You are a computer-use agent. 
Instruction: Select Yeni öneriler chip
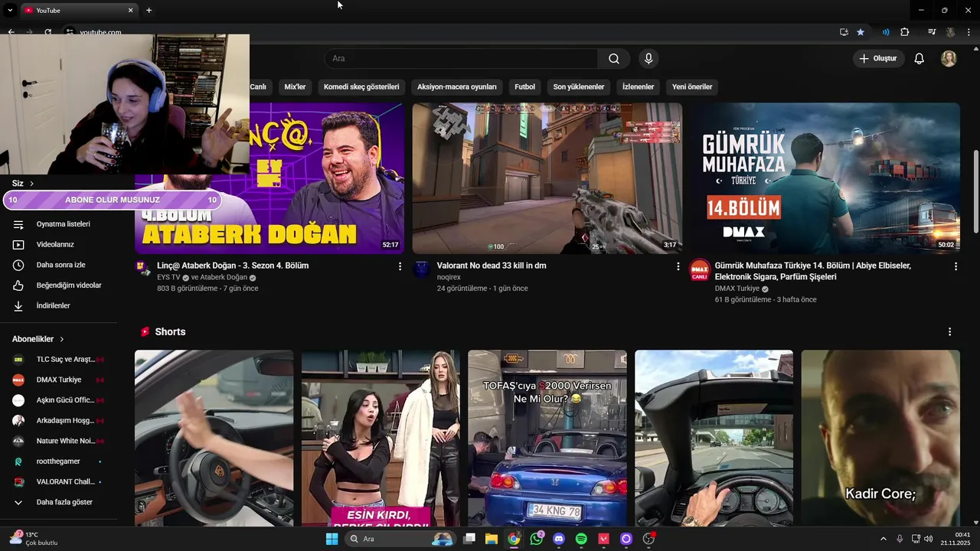coord(692,86)
